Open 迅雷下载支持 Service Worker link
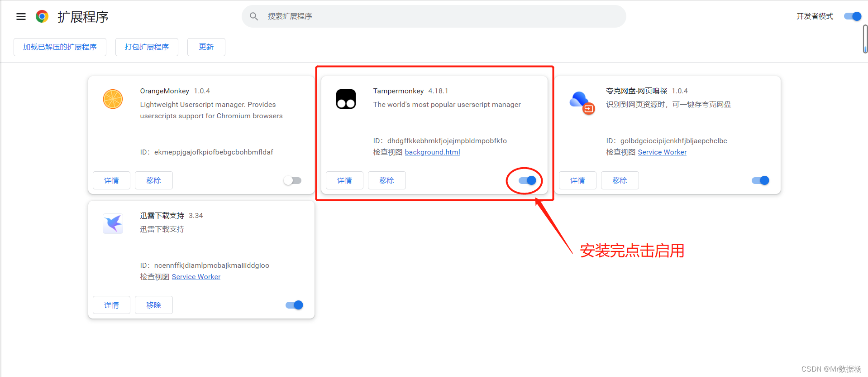 (x=196, y=277)
